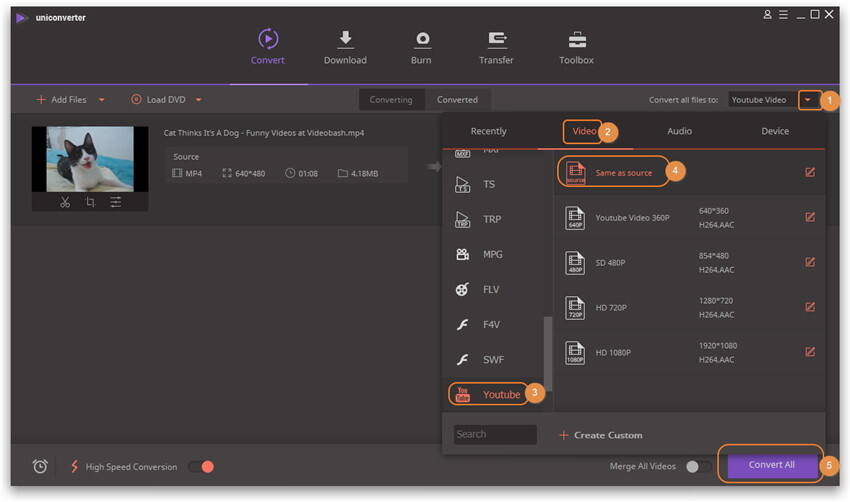This screenshot has width=850, height=502.
Task: Click the Load DVD button
Action: [158, 100]
